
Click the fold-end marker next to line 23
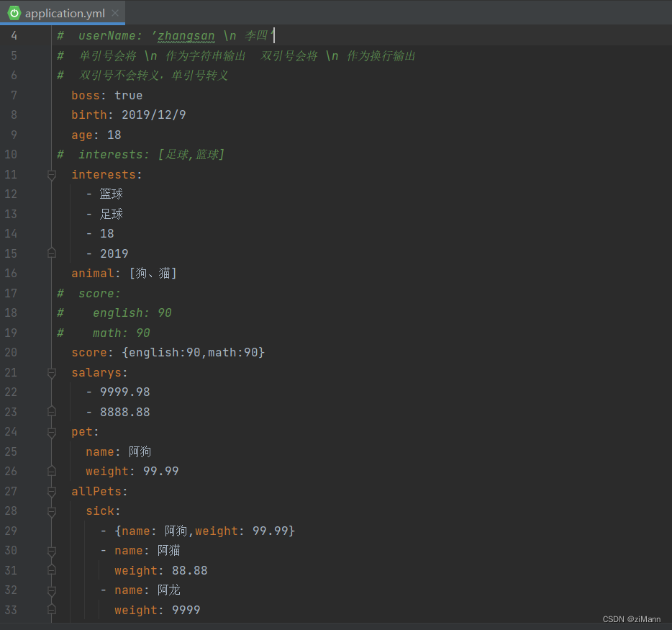51,411
